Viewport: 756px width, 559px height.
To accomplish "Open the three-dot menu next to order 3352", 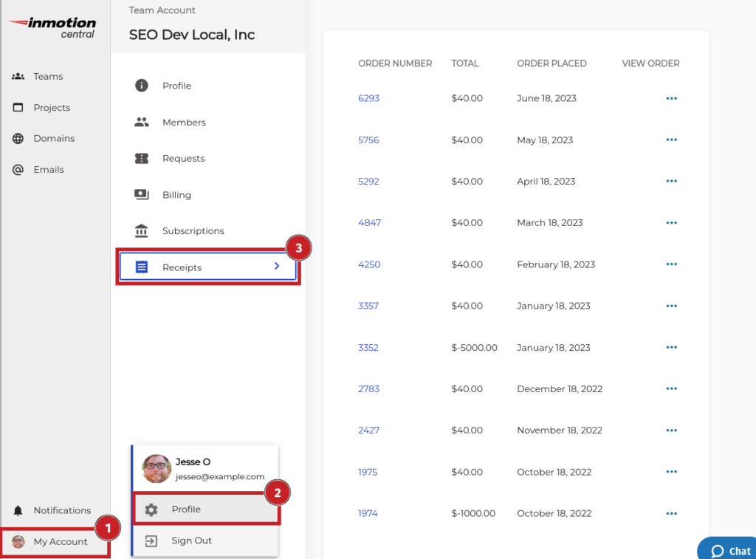I will click(x=671, y=347).
